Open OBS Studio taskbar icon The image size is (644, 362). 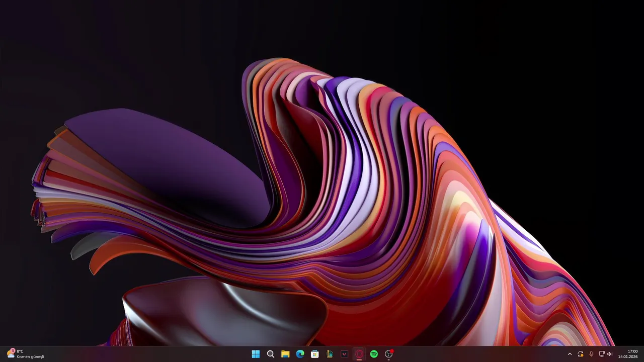pyautogui.click(x=388, y=354)
